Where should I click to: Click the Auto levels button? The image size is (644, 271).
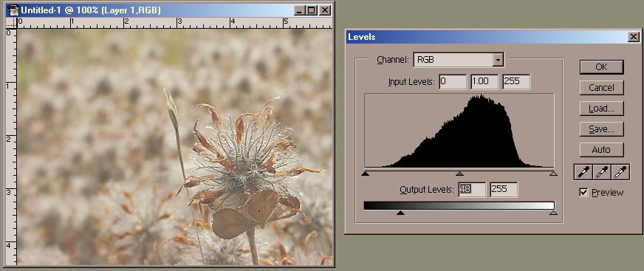click(x=601, y=149)
